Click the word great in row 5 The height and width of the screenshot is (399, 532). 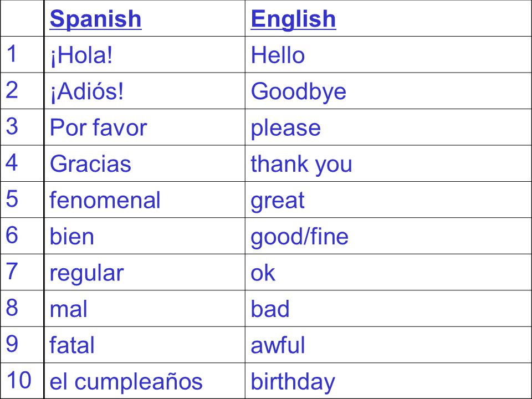click(x=278, y=201)
